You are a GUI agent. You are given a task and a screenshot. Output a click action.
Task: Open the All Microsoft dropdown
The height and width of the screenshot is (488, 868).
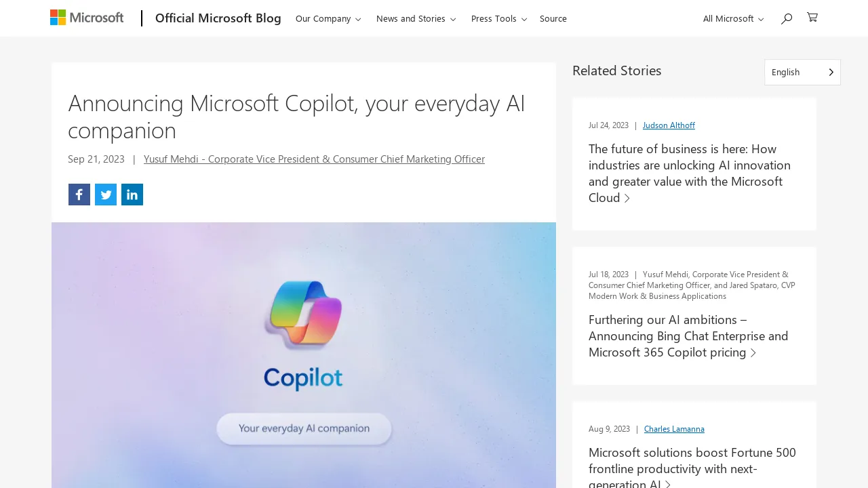pos(732,18)
